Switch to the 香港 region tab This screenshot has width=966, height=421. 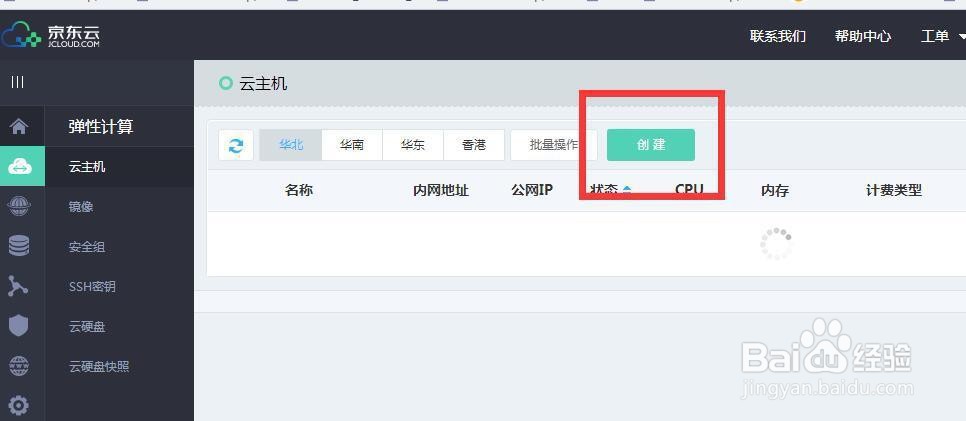point(474,145)
